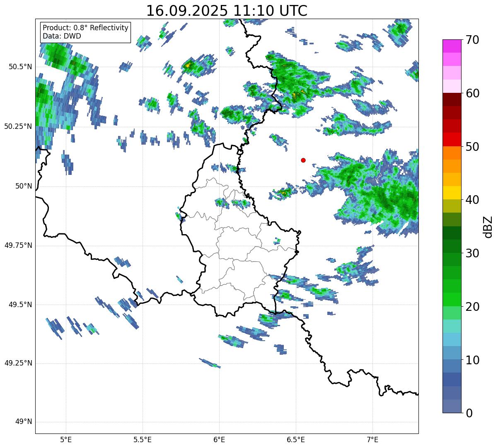
Task: Click the dark maroon colorbar segment below 60
Action: tap(452, 99)
